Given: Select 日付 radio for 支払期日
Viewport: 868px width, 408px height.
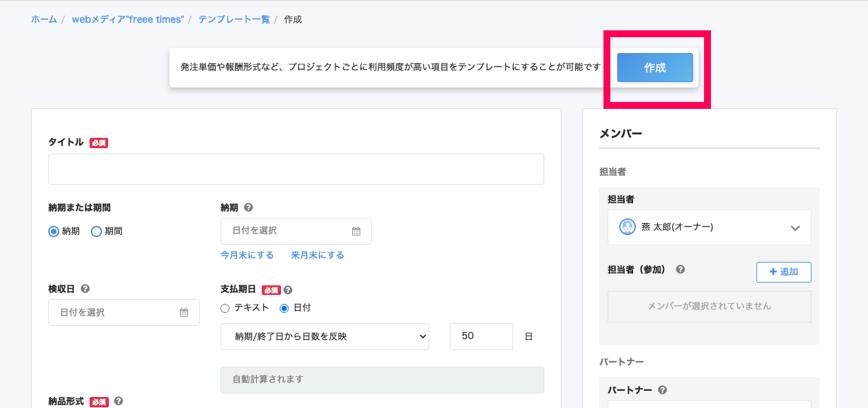Looking at the screenshot, I should tap(284, 308).
